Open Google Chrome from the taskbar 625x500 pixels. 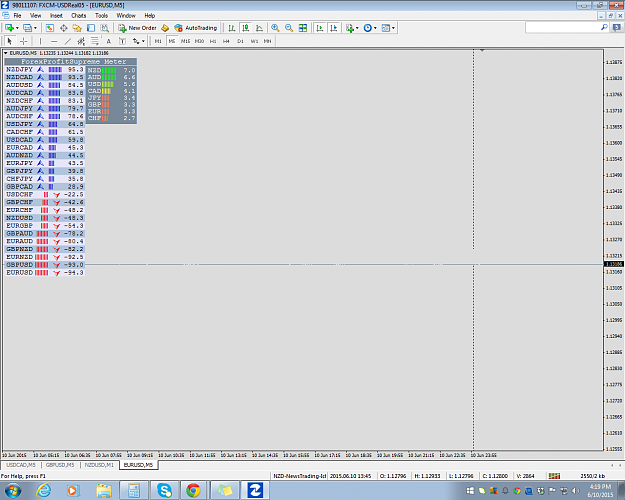coord(193,490)
